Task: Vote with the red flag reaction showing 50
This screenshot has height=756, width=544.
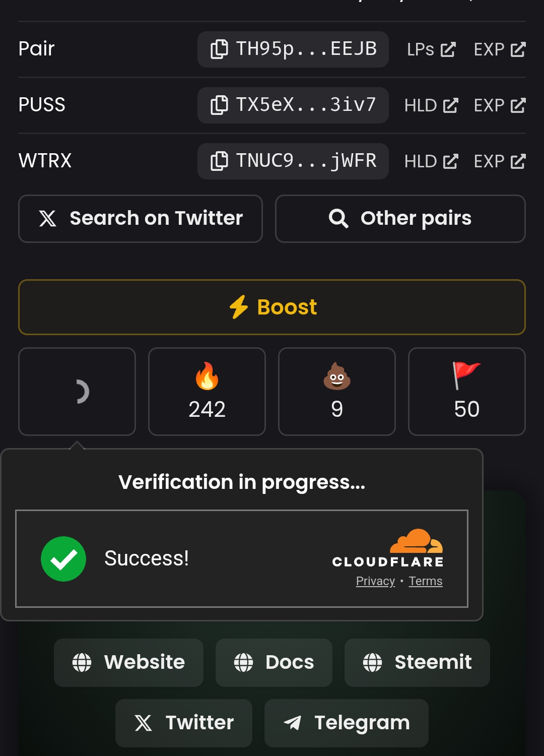Action: pos(467,392)
